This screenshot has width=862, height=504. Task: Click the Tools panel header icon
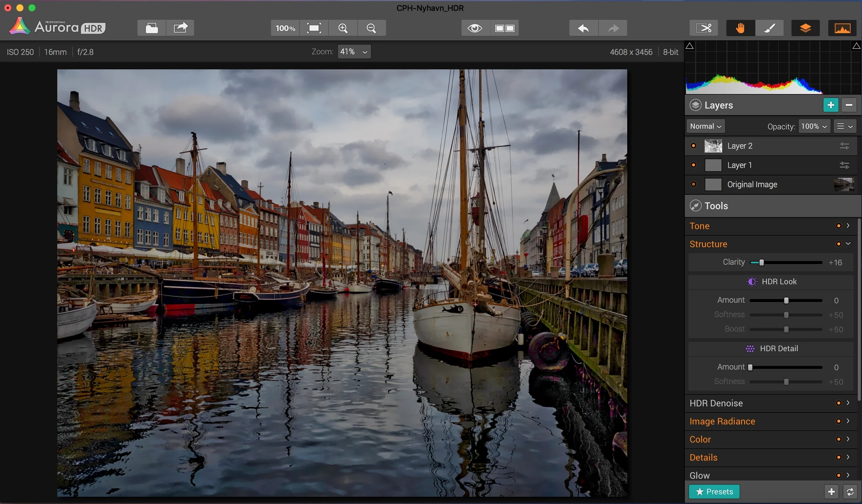point(695,206)
